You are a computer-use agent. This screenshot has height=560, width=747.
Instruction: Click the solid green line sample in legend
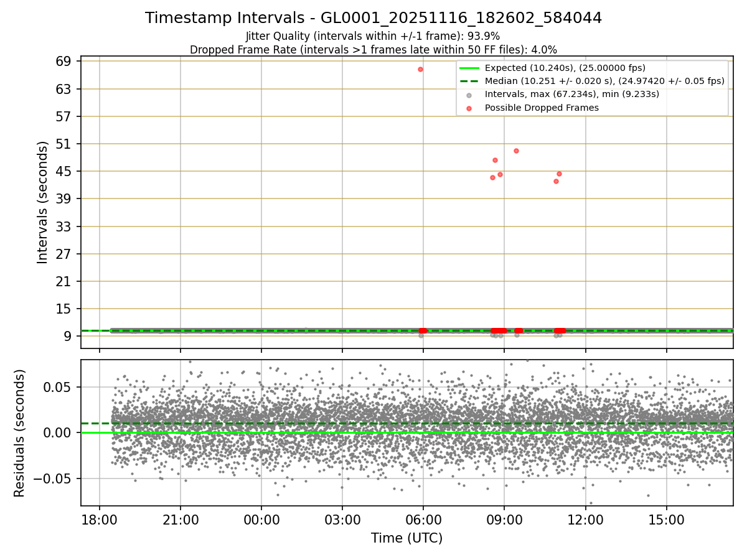click(x=469, y=68)
